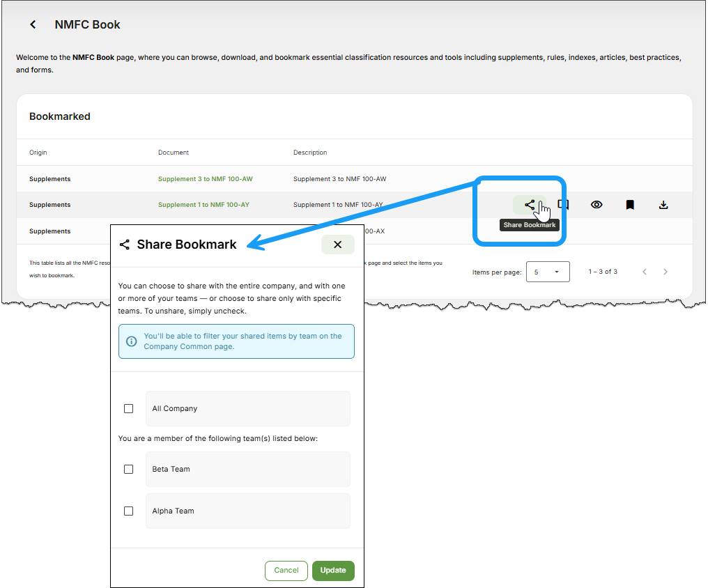Download Supplement 1 using the download icon

click(x=663, y=205)
